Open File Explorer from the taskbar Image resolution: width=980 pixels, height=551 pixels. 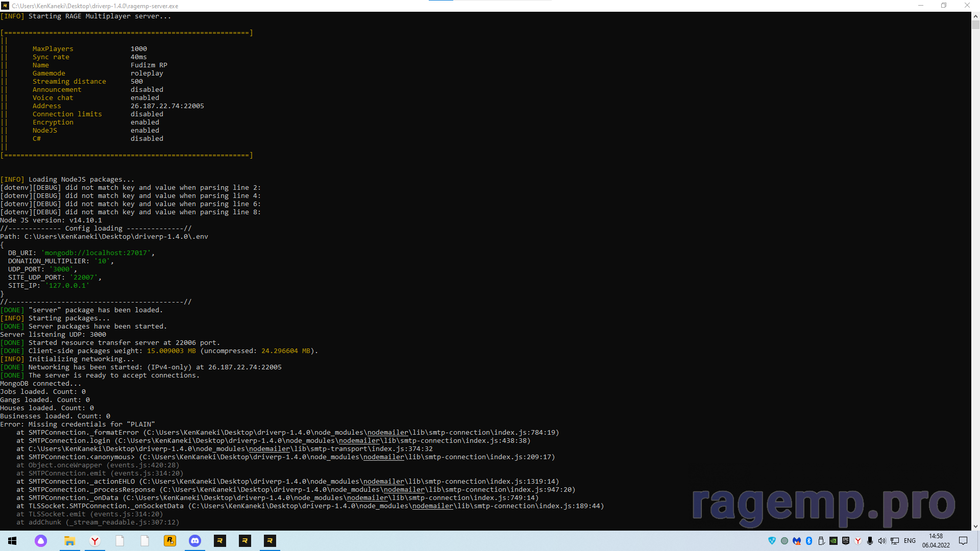69,541
